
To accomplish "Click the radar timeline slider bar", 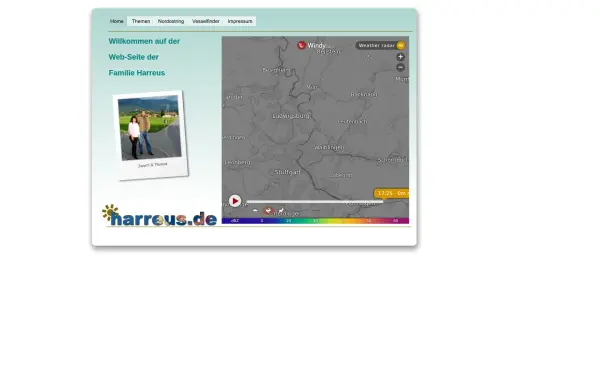I will click(315, 202).
